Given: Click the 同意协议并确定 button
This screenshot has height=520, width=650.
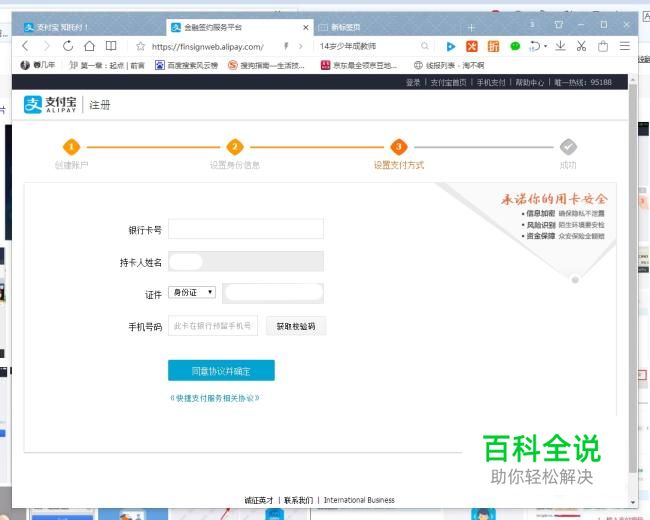Looking at the screenshot, I should click(221, 370).
